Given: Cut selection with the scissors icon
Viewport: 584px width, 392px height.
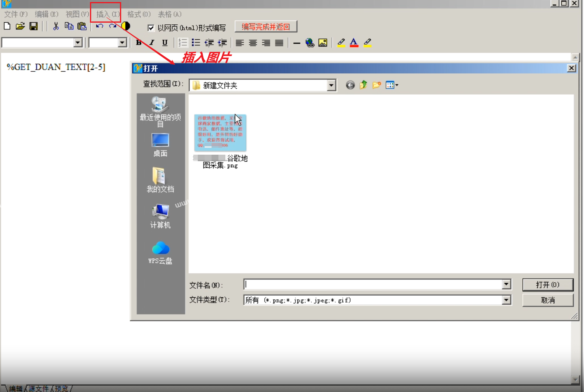Looking at the screenshot, I should (56, 26).
